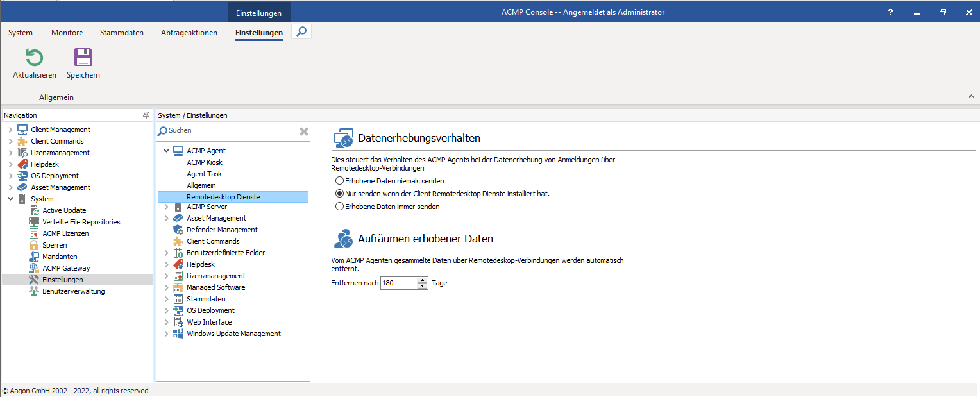
Task: Click the Benutzerdefinierte Felder icon
Action: [x=178, y=253]
